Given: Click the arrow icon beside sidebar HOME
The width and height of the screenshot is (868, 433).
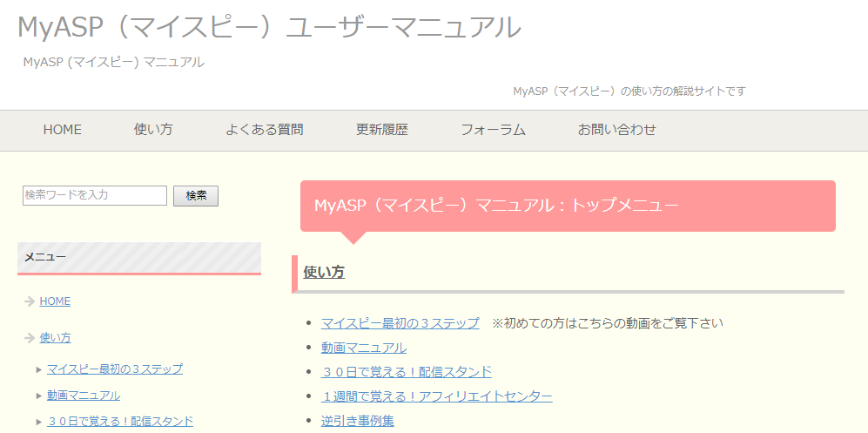Looking at the screenshot, I should (x=30, y=301).
